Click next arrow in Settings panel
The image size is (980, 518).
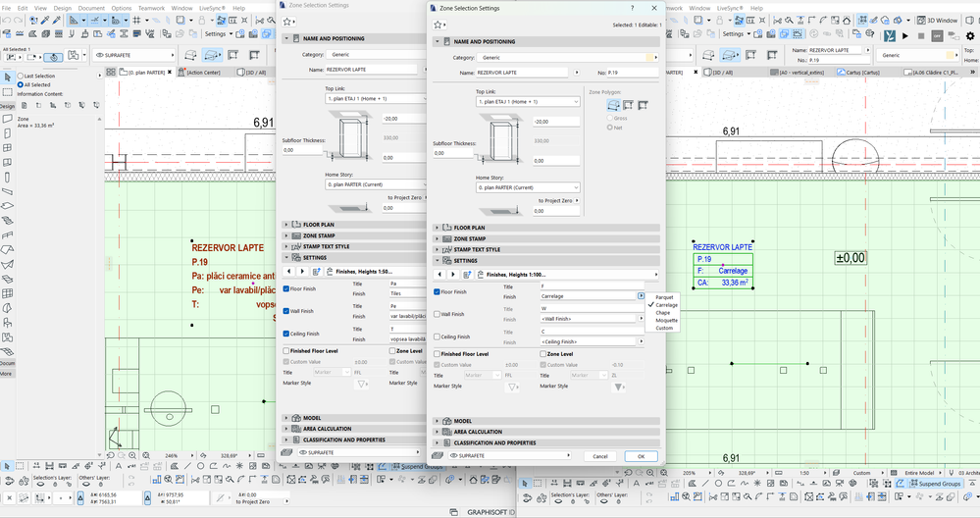451,275
